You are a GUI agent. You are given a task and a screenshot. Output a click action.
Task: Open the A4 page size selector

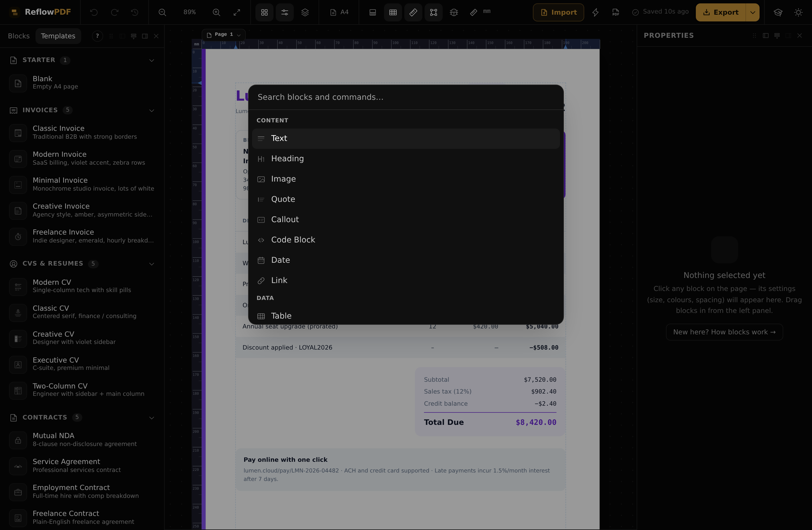pyautogui.click(x=339, y=12)
